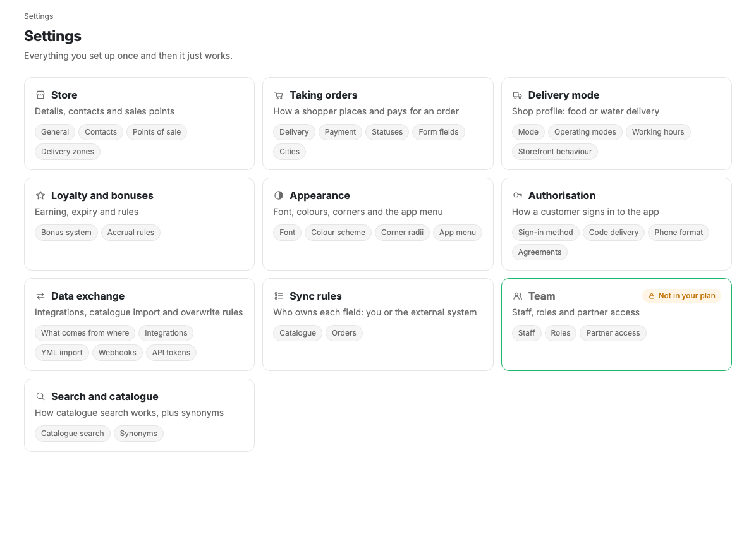Open the Mode chip in Delivery mode

point(528,132)
